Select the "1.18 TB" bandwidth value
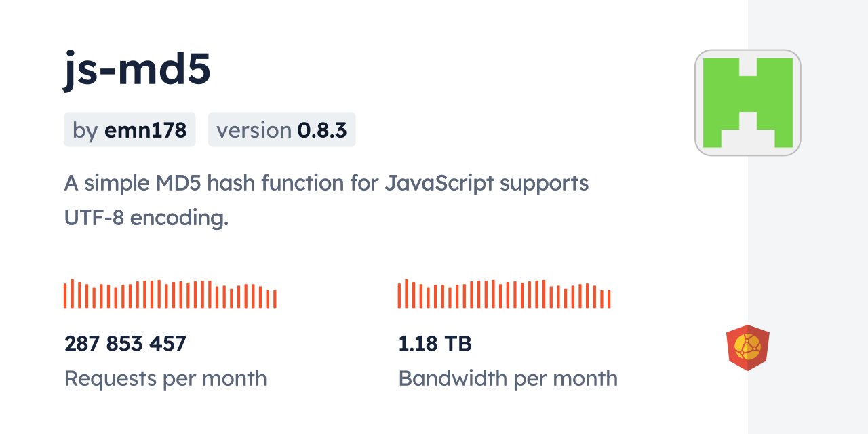 click(x=435, y=344)
